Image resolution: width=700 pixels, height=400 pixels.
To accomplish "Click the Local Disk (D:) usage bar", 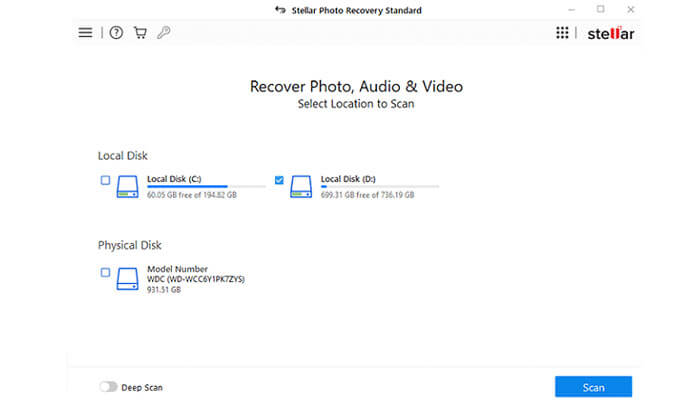I will coord(380,187).
